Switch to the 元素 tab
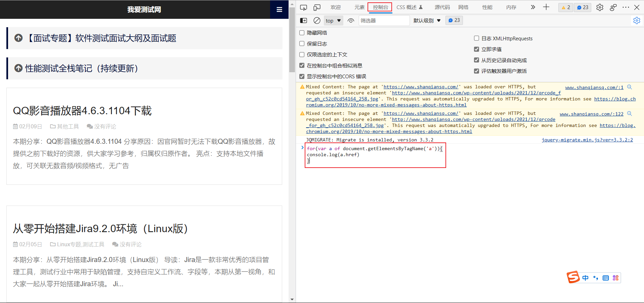 tap(359, 7)
